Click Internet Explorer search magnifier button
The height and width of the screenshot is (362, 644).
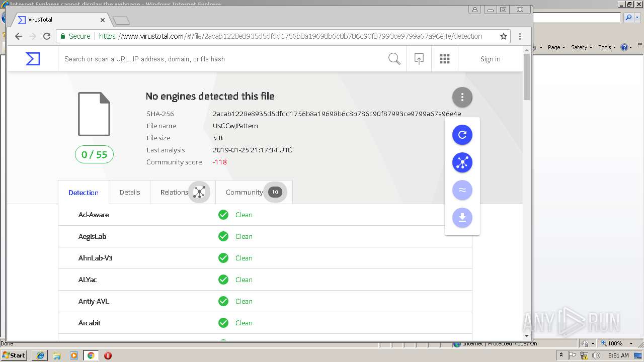pos(629,18)
